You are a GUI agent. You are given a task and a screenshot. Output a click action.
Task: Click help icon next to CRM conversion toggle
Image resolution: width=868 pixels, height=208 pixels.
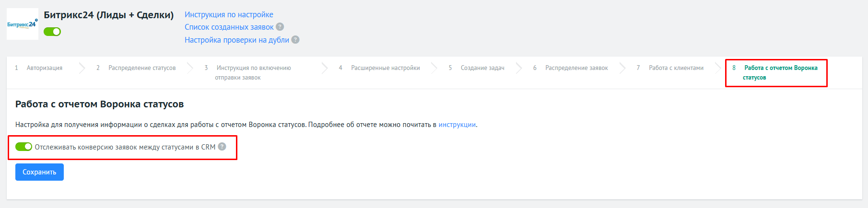222,147
